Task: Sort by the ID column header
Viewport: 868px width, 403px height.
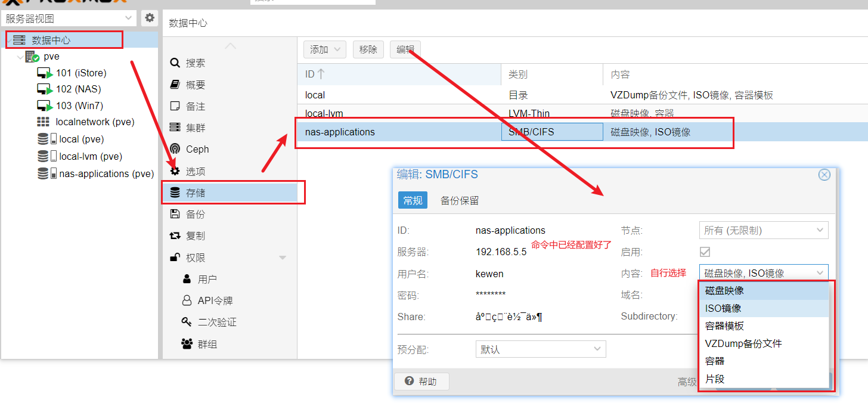Action: point(399,75)
